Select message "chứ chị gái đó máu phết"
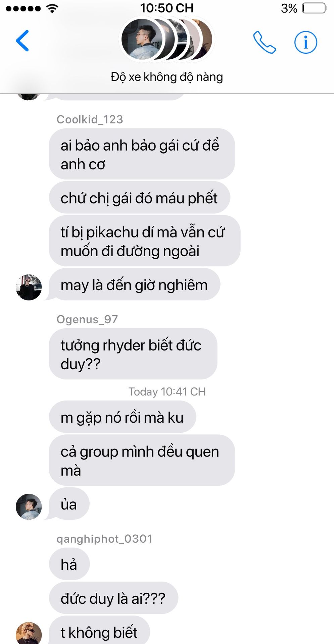 139,198
